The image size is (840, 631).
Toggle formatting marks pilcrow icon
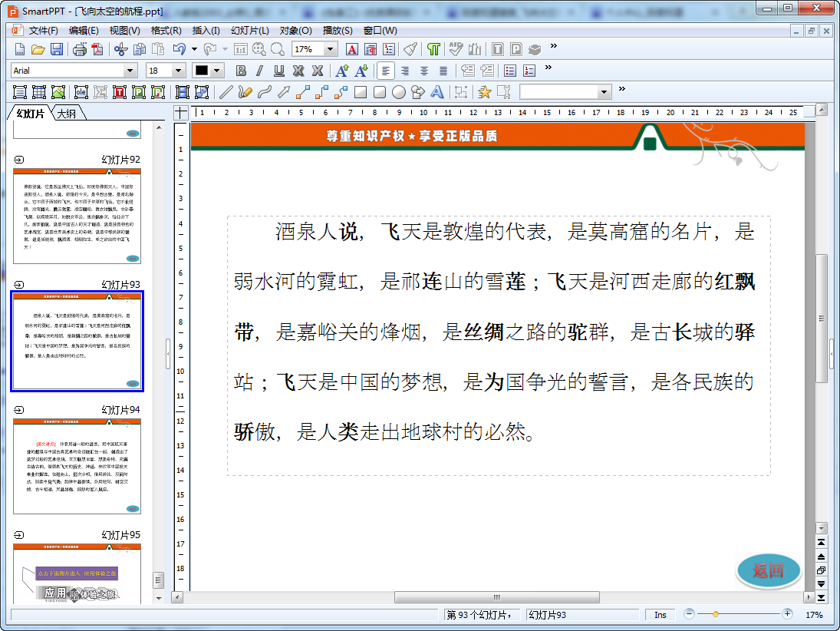pyautogui.click(x=433, y=50)
